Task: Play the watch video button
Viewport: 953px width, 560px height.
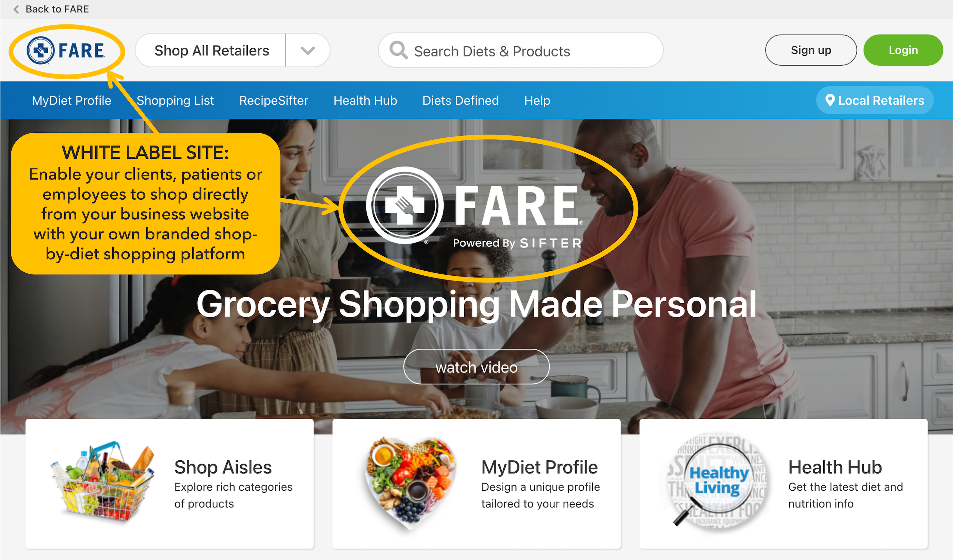Action: click(x=476, y=367)
